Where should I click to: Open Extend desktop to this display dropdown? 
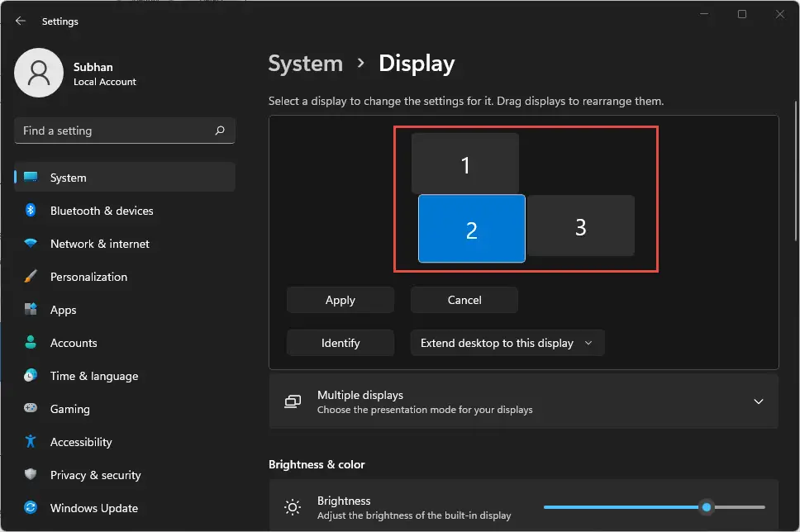[507, 343]
